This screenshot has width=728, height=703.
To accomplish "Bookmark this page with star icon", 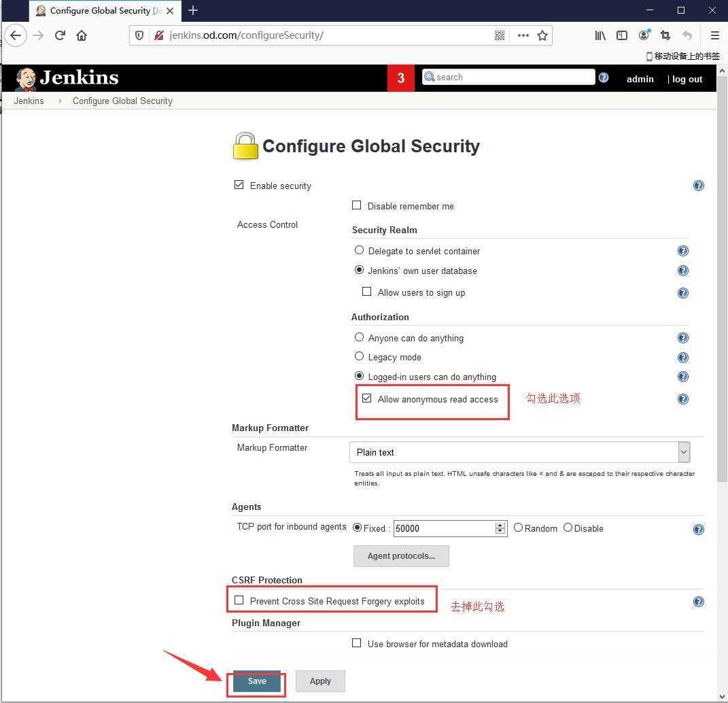I will (x=542, y=35).
